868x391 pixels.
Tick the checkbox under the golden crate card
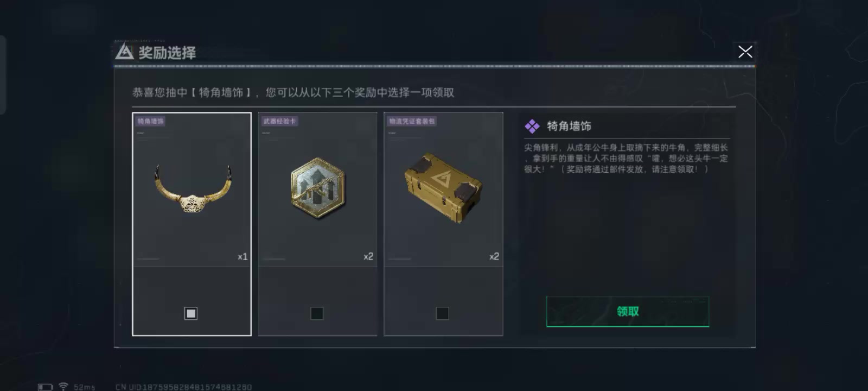coord(443,313)
